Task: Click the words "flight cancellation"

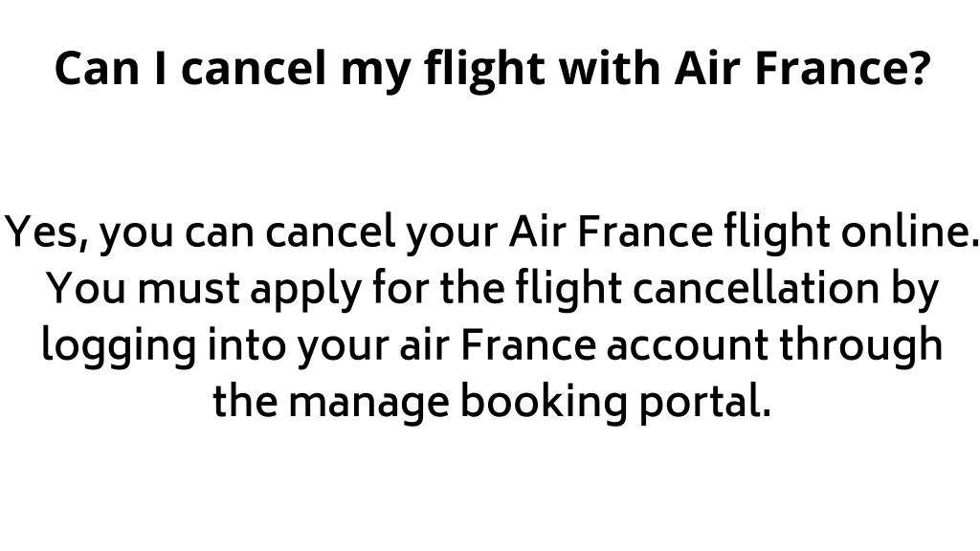Action: click(698, 289)
